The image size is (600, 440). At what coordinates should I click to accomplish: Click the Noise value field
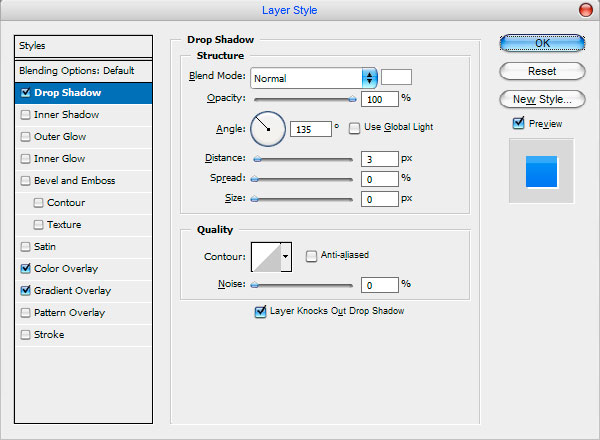[x=380, y=285]
